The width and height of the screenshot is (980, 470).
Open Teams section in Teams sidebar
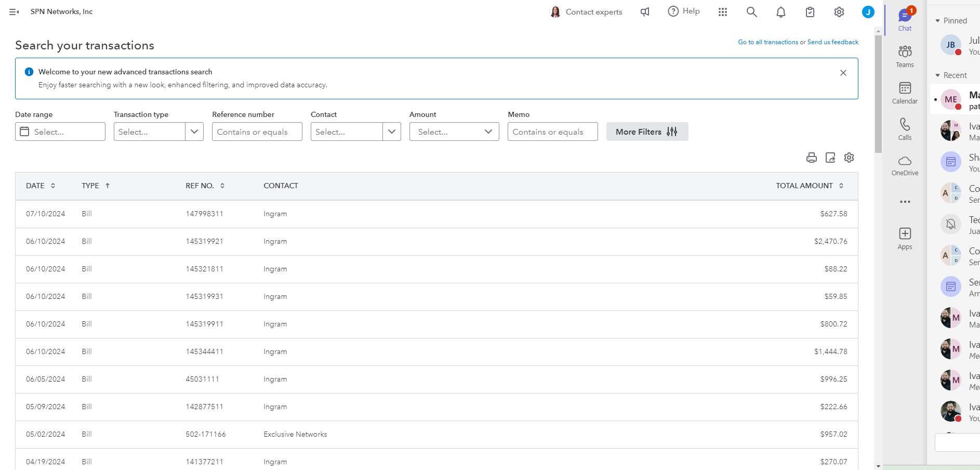(x=905, y=57)
